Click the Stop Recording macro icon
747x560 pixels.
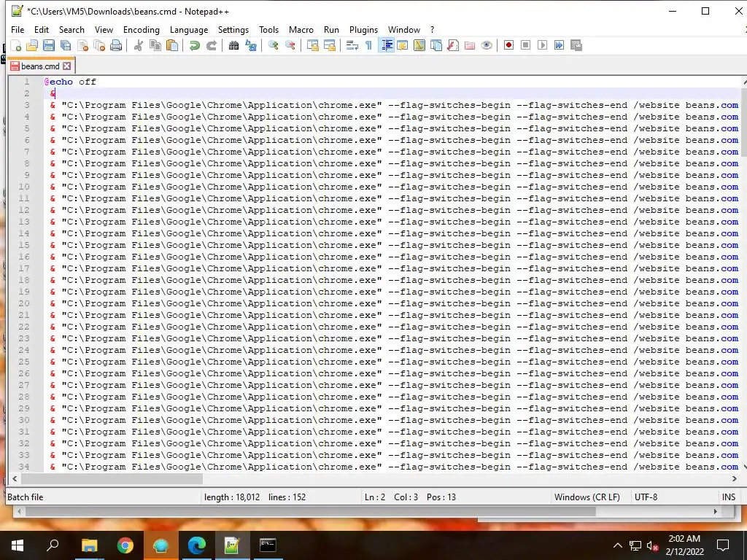pos(525,45)
